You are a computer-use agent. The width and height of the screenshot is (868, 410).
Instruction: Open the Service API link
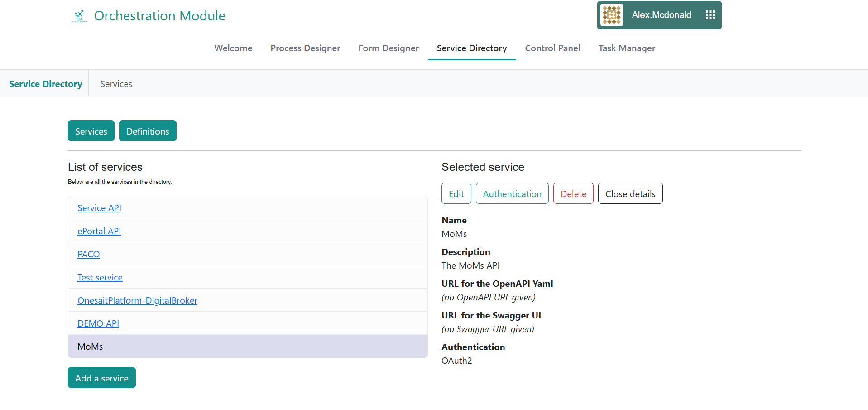click(99, 208)
